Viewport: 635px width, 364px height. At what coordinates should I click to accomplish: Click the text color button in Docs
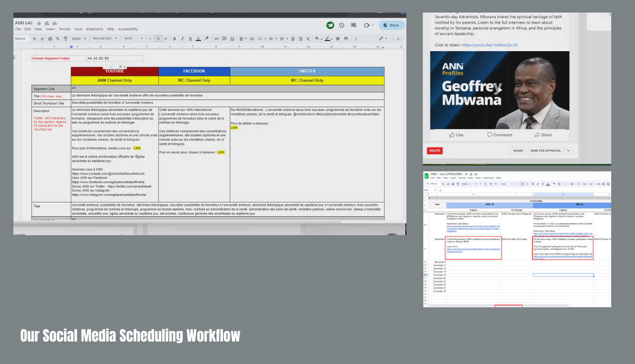198,39
